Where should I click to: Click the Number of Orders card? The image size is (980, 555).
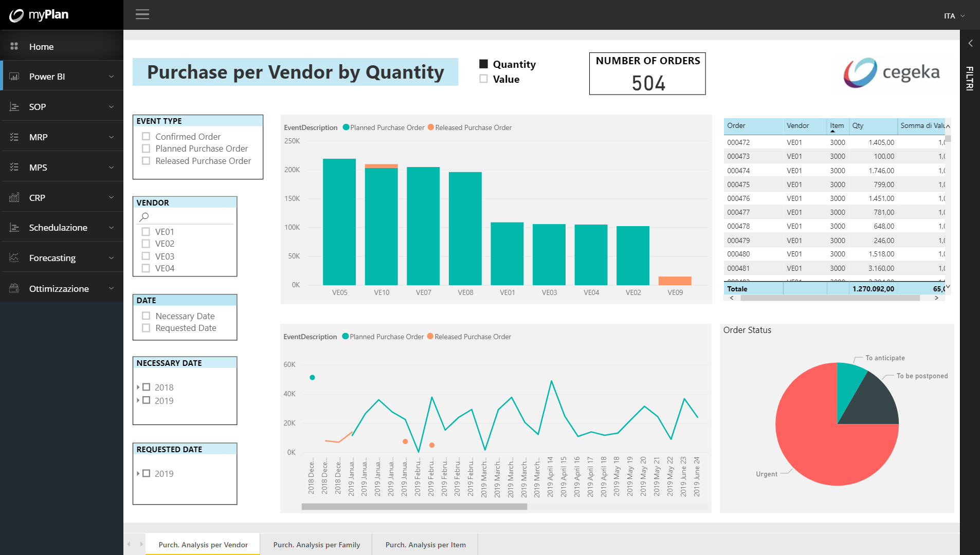click(647, 73)
